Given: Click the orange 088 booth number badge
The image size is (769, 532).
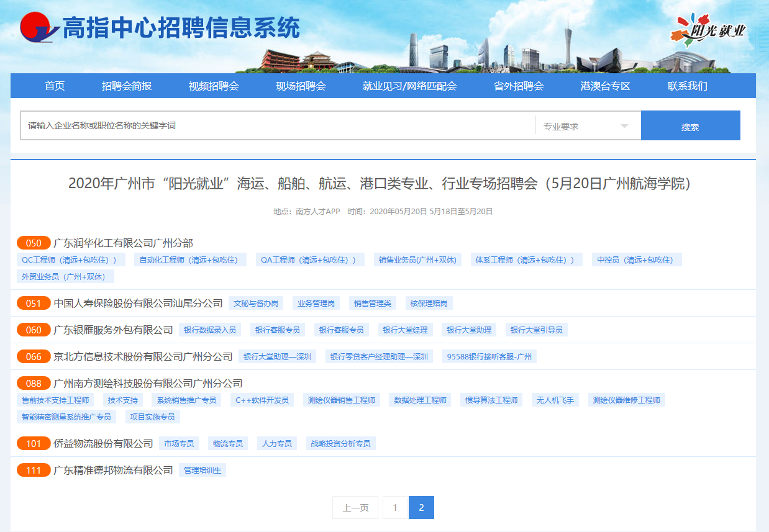Looking at the screenshot, I should (34, 383).
